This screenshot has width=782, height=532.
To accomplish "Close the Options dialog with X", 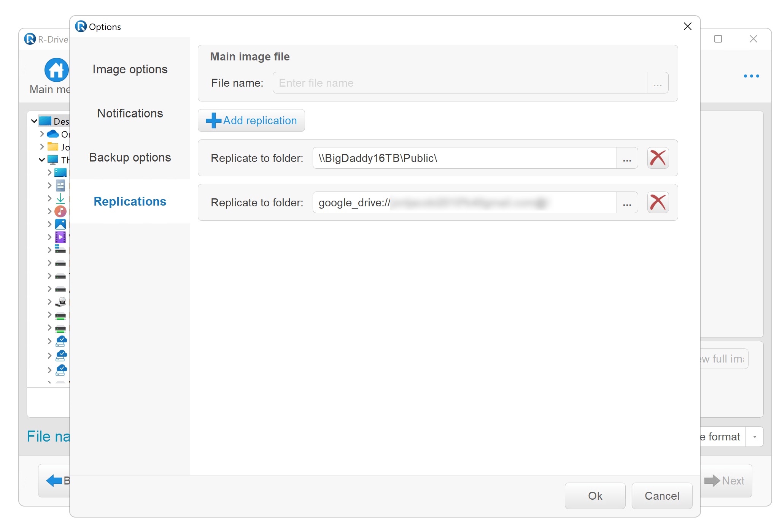I will click(687, 26).
